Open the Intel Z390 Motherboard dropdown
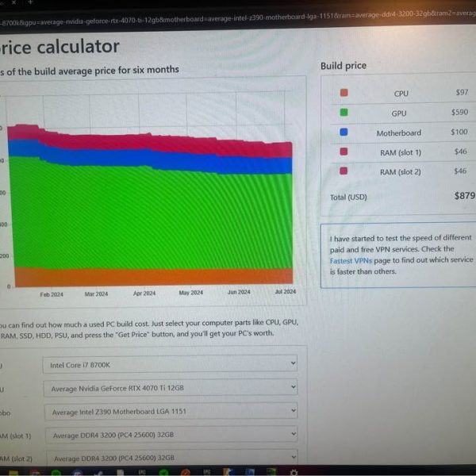Image resolution: width=476 pixels, height=476 pixels. tap(170, 412)
